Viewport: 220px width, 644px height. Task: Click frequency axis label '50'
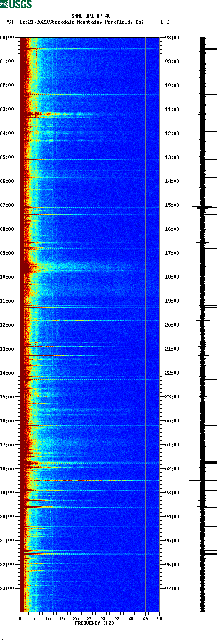[159, 619]
